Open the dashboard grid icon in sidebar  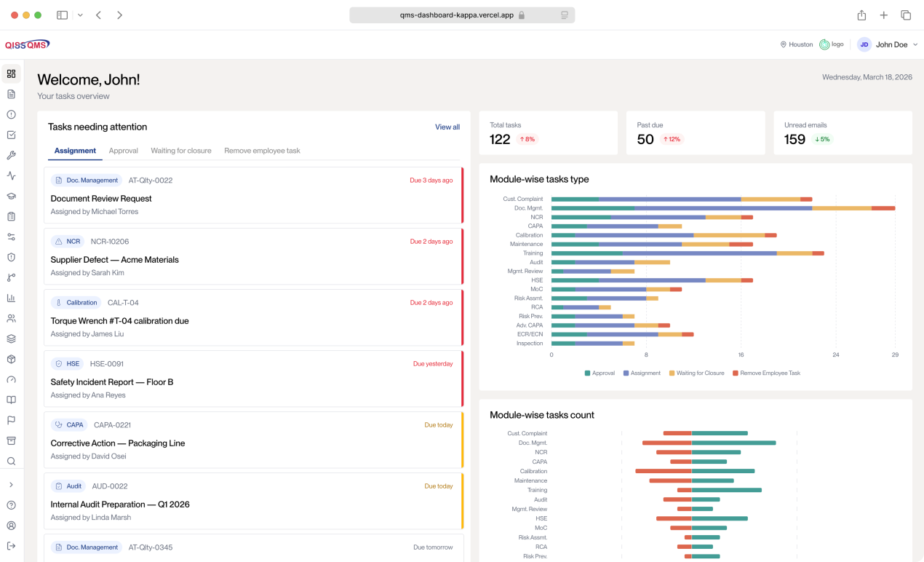pyautogui.click(x=11, y=74)
